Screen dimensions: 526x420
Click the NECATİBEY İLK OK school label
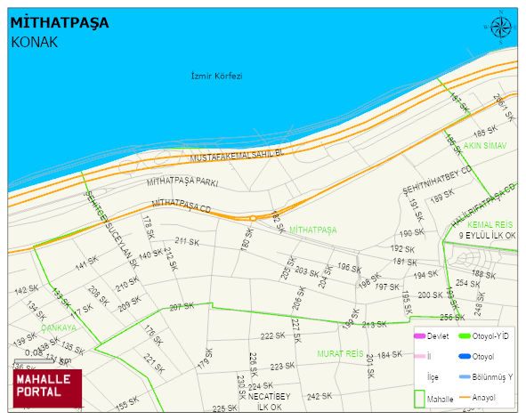(269, 401)
